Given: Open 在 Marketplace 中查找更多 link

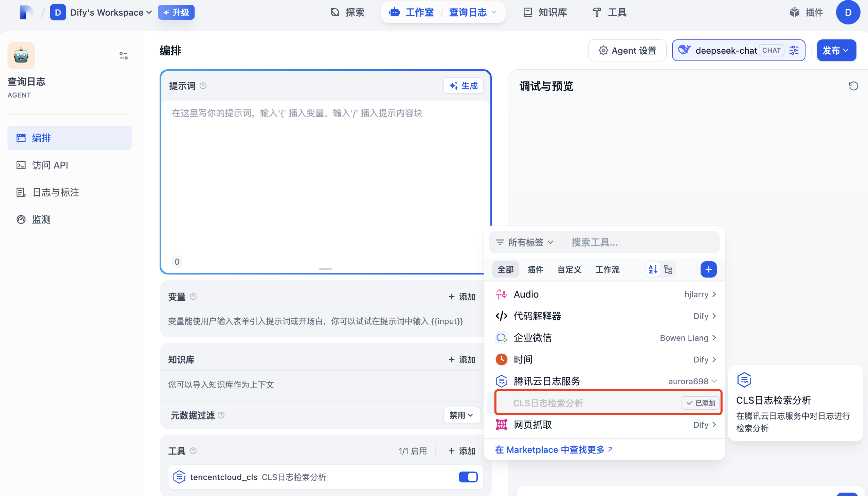Looking at the screenshot, I should click(x=554, y=450).
